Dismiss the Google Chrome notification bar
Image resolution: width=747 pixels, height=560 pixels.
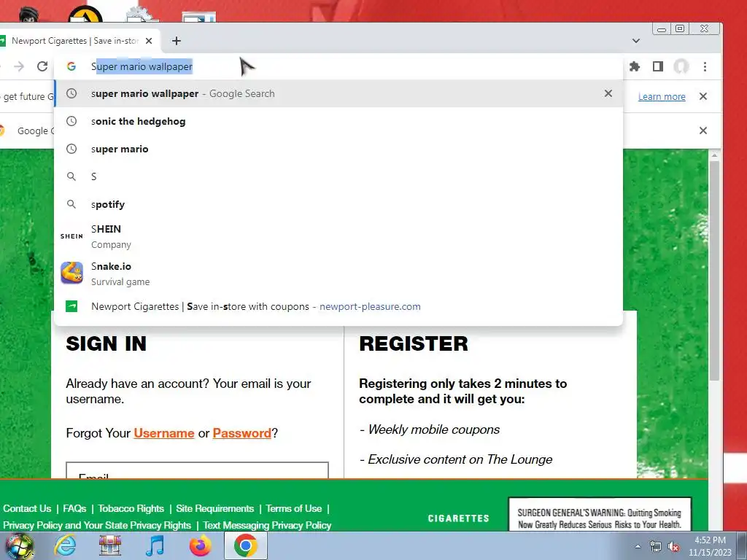703,131
